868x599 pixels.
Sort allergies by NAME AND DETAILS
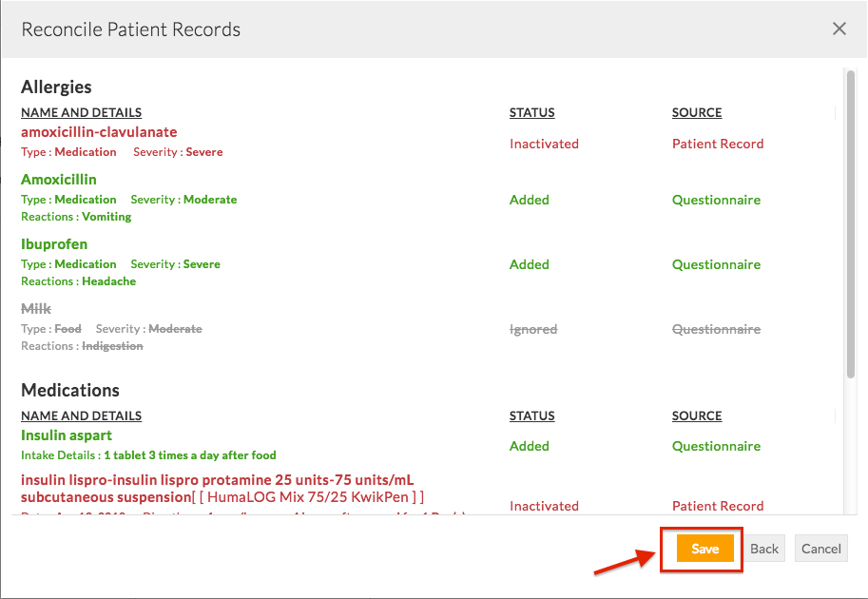tap(81, 112)
